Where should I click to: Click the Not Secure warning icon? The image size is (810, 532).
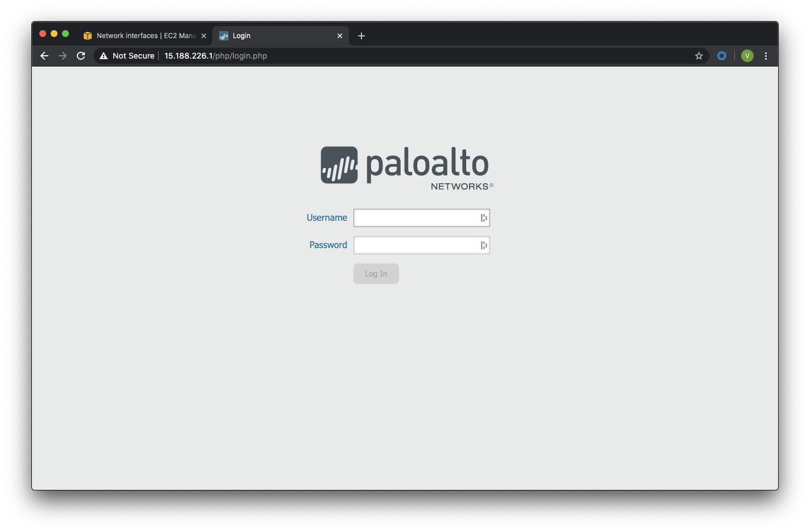104,56
